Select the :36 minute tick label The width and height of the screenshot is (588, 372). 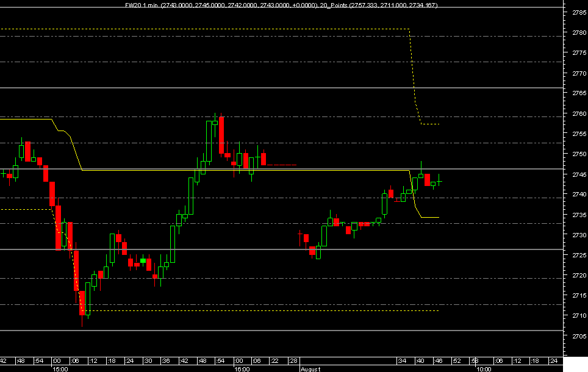(x=166, y=361)
